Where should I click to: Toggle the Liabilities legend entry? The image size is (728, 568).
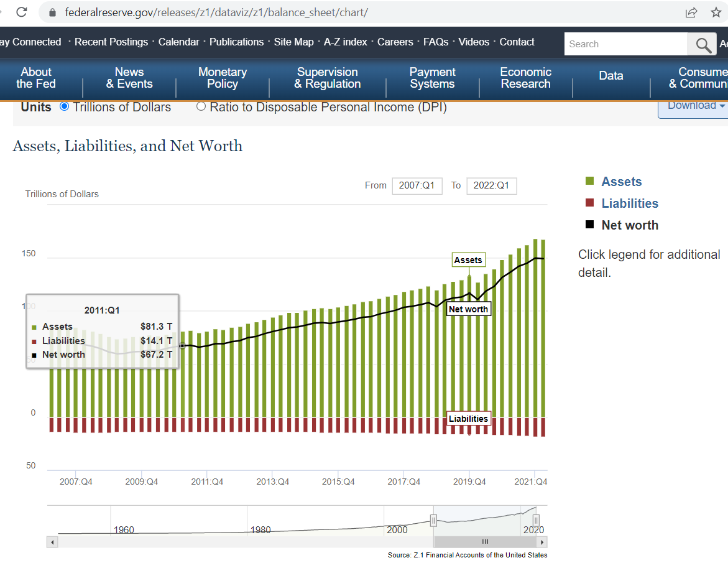(629, 203)
